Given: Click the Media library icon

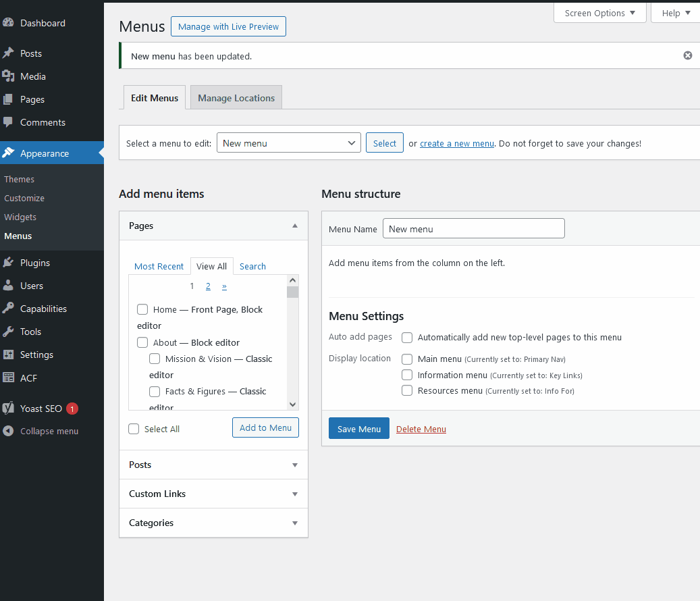Looking at the screenshot, I should 8,76.
